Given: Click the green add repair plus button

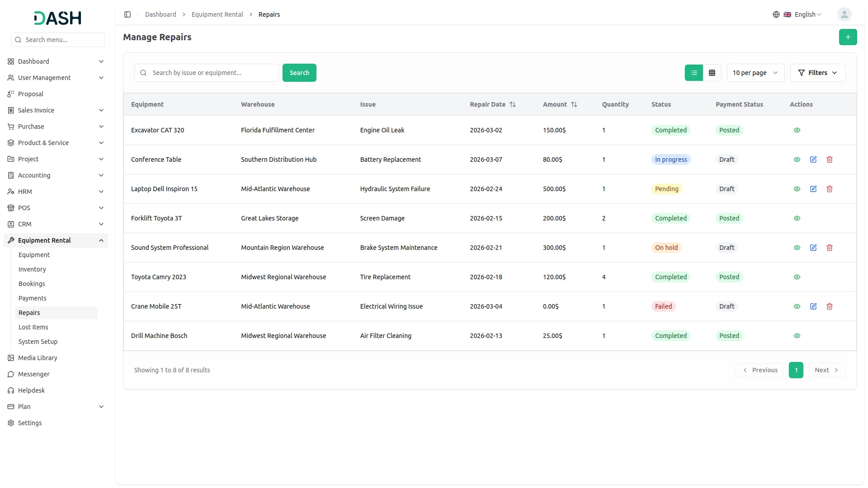Looking at the screenshot, I should [848, 37].
